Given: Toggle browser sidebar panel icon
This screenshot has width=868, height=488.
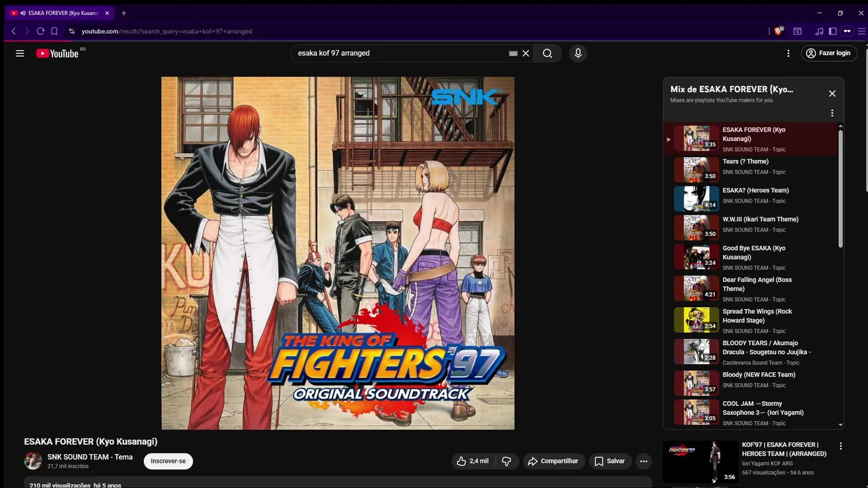Looking at the screenshot, I should 833,31.
